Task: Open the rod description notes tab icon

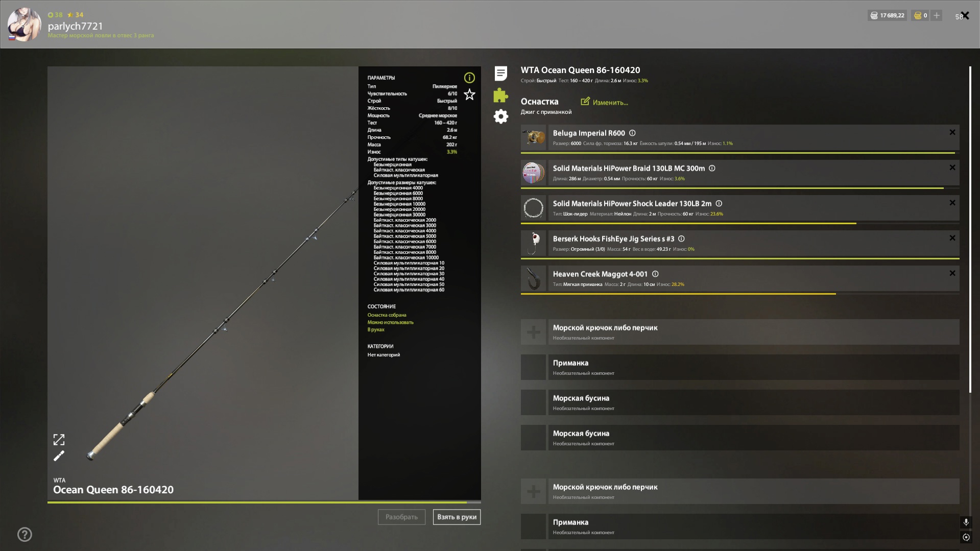Action: 500,74
